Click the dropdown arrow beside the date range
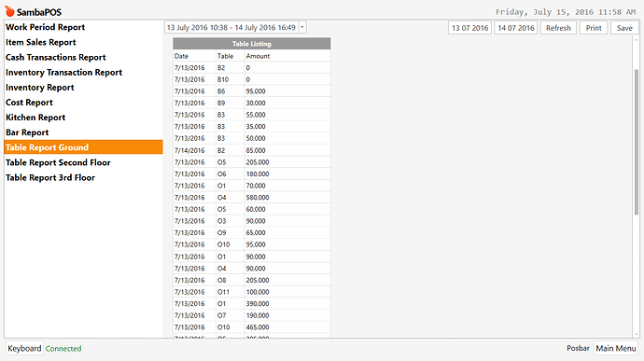Screen dimensions: 644x361 (x=302, y=27)
